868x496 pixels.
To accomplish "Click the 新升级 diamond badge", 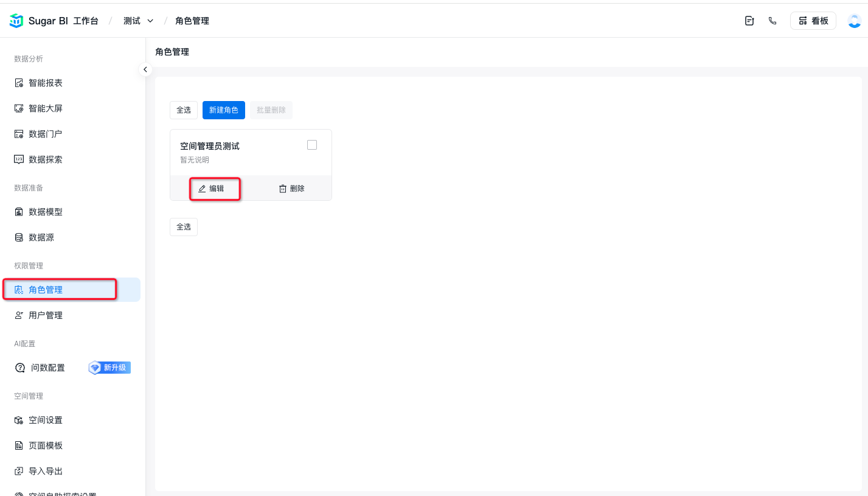I will pos(109,368).
